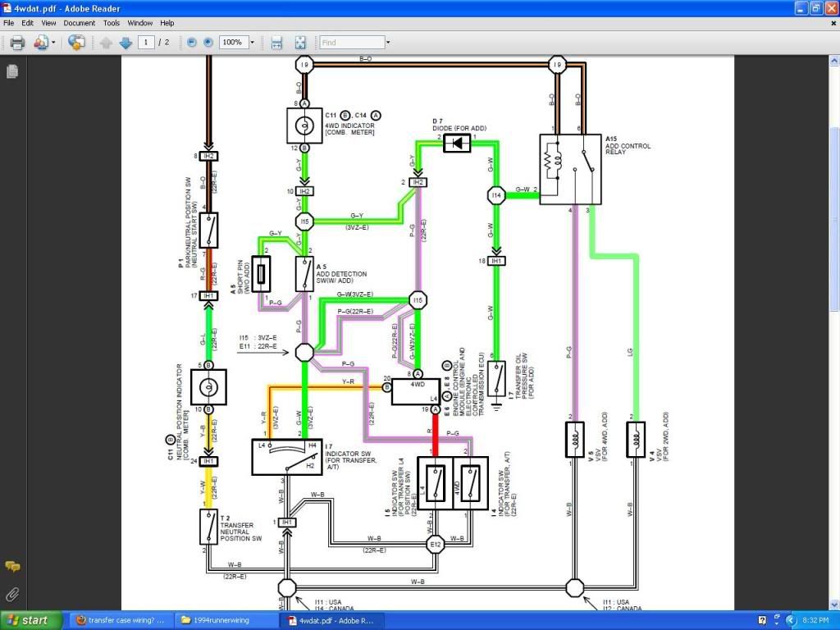Open the Document menu
This screenshot has width=840, height=630.
coord(80,23)
